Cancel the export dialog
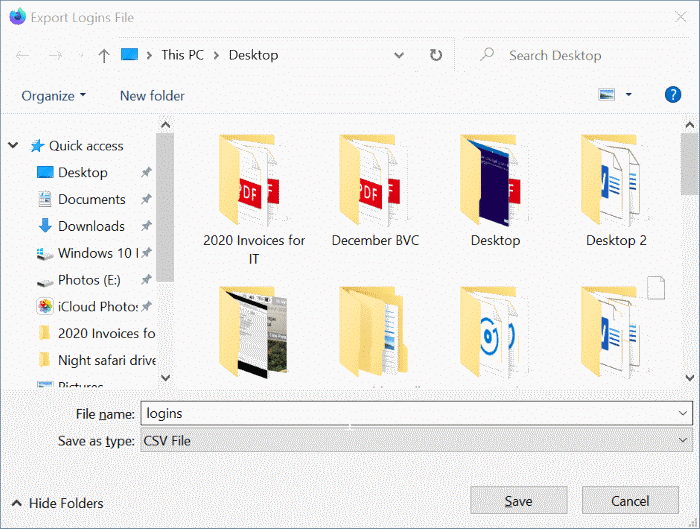Screen dimensions: 700x529 tap(630, 500)
